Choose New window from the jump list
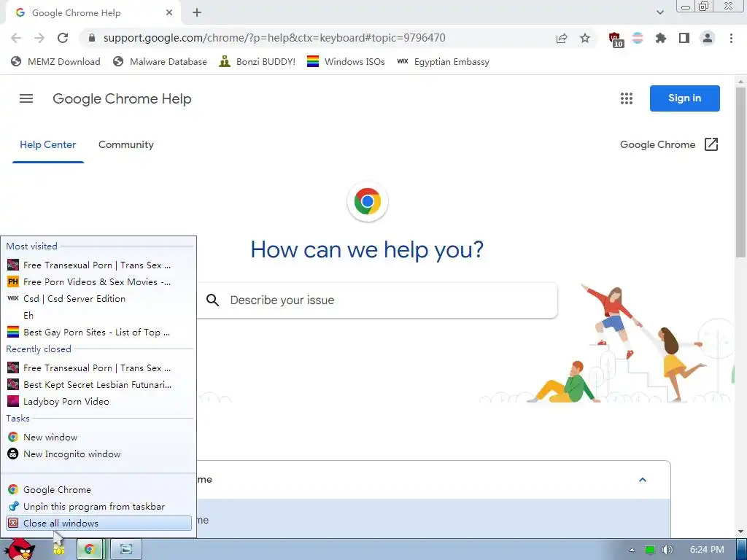The image size is (747, 560). pos(99,437)
